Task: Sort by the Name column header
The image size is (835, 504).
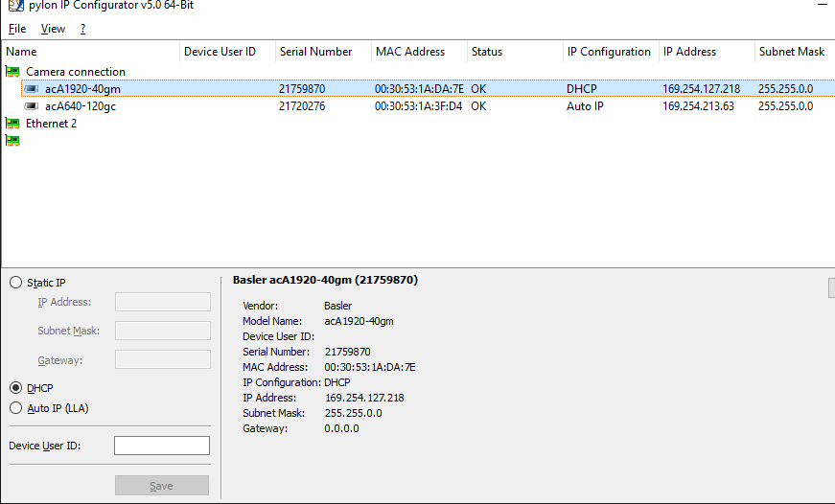Action: click(90, 52)
